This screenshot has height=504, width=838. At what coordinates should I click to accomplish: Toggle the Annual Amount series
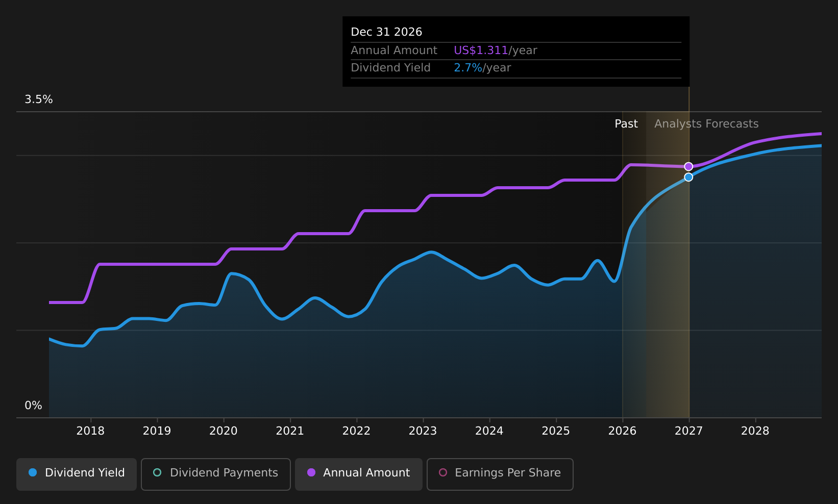pos(358,474)
